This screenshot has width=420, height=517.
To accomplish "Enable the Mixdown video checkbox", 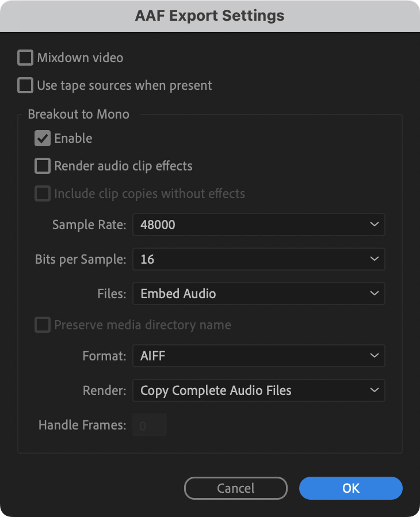I will point(25,58).
